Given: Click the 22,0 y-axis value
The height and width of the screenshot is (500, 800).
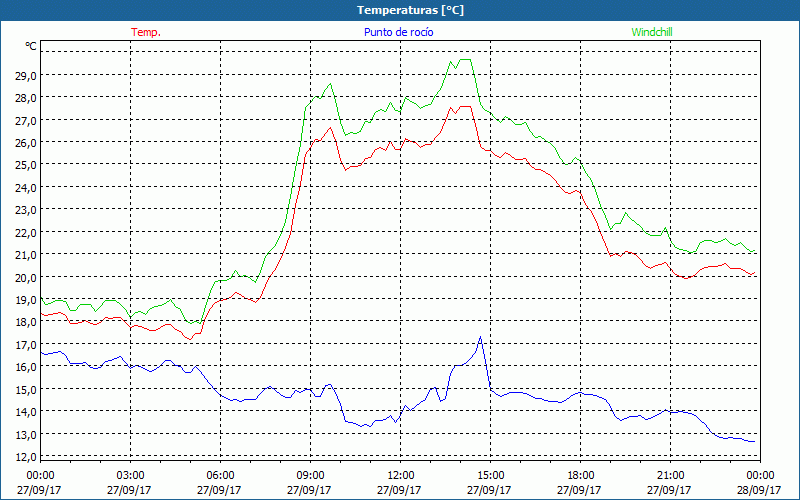Looking at the screenshot, I should [x=27, y=232].
